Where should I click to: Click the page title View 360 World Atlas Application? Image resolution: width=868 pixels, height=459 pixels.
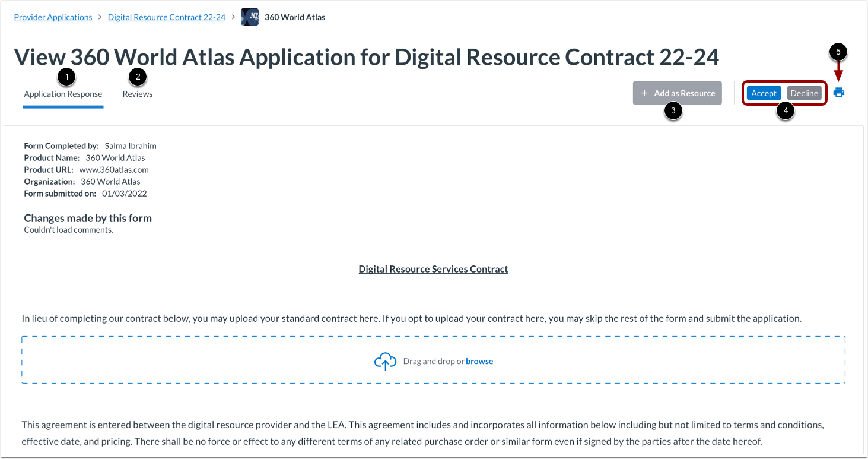point(367,56)
